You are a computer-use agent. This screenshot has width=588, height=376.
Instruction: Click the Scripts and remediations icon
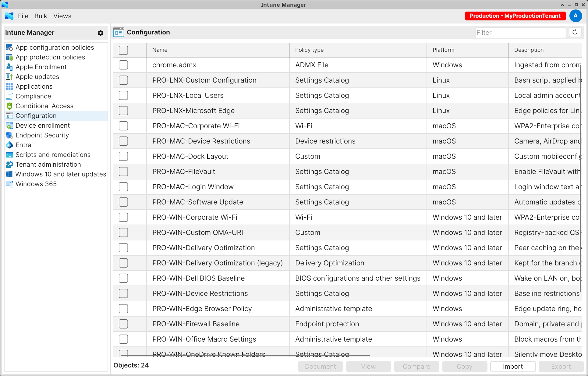(x=9, y=155)
